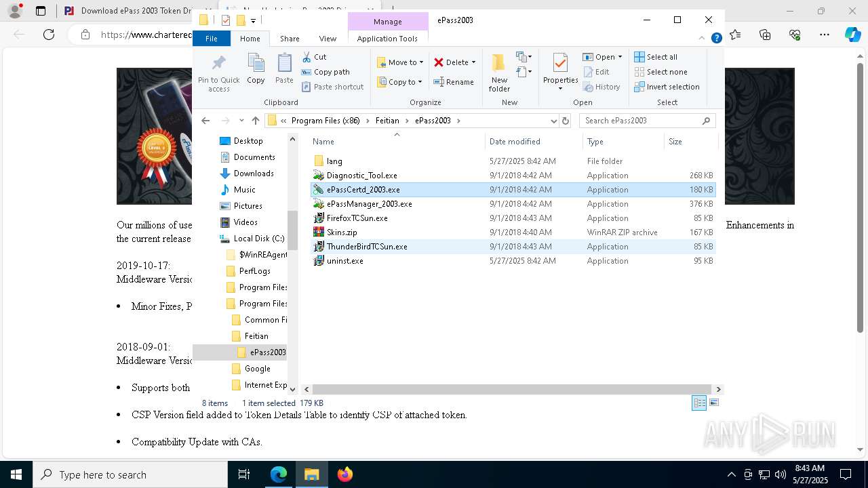868x488 pixels.
Task: Sort by Name column header
Action: click(397, 142)
